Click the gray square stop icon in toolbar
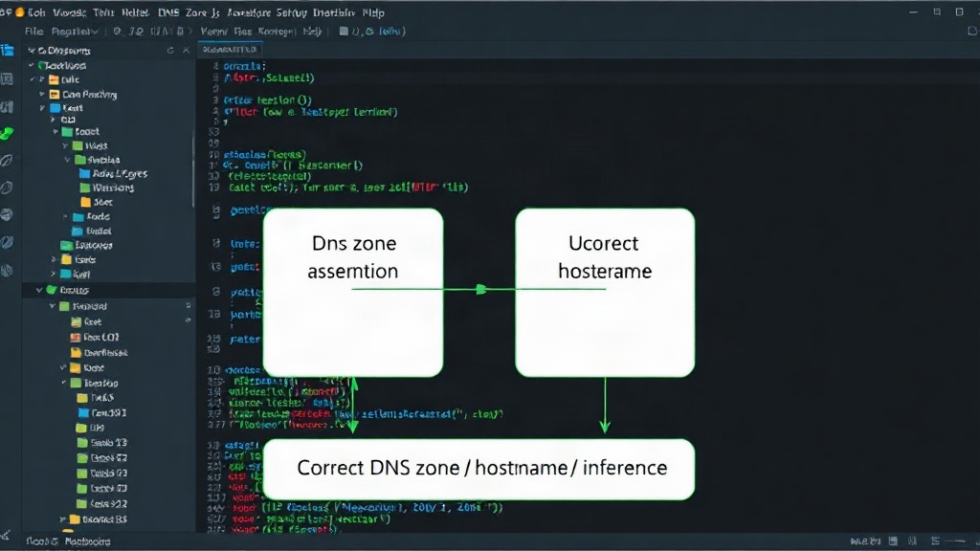The image size is (980, 551). tap(344, 31)
